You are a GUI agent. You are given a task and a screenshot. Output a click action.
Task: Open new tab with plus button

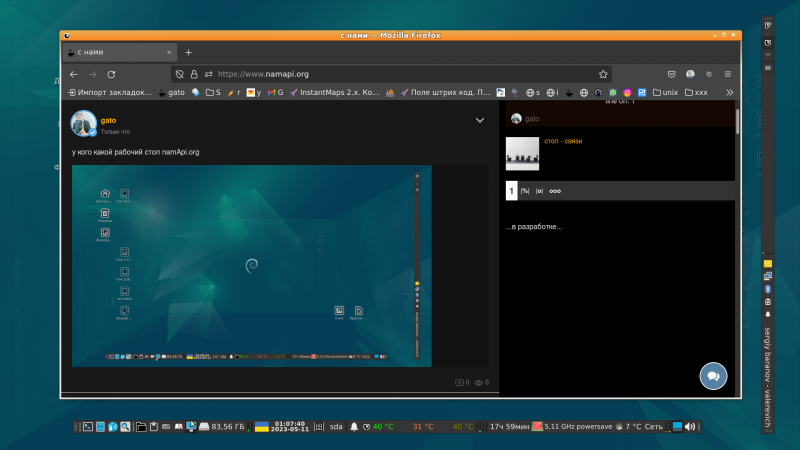188,52
